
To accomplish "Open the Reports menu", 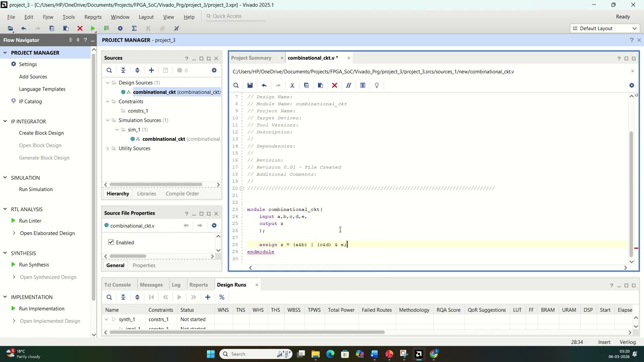I will click(x=93, y=17).
